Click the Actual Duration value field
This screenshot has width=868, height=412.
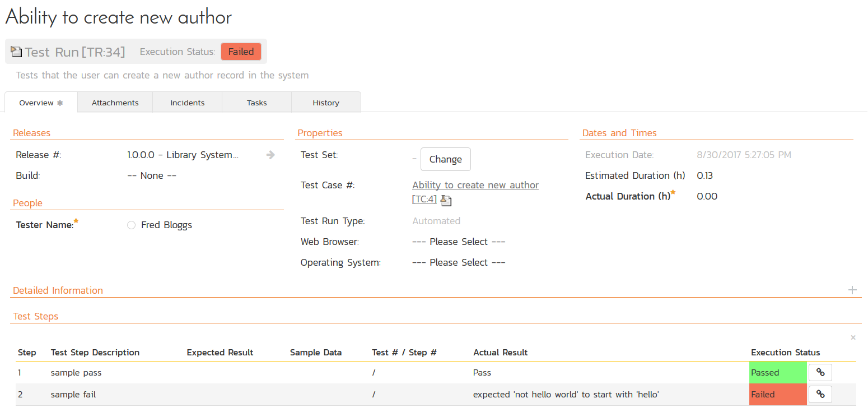click(707, 196)
